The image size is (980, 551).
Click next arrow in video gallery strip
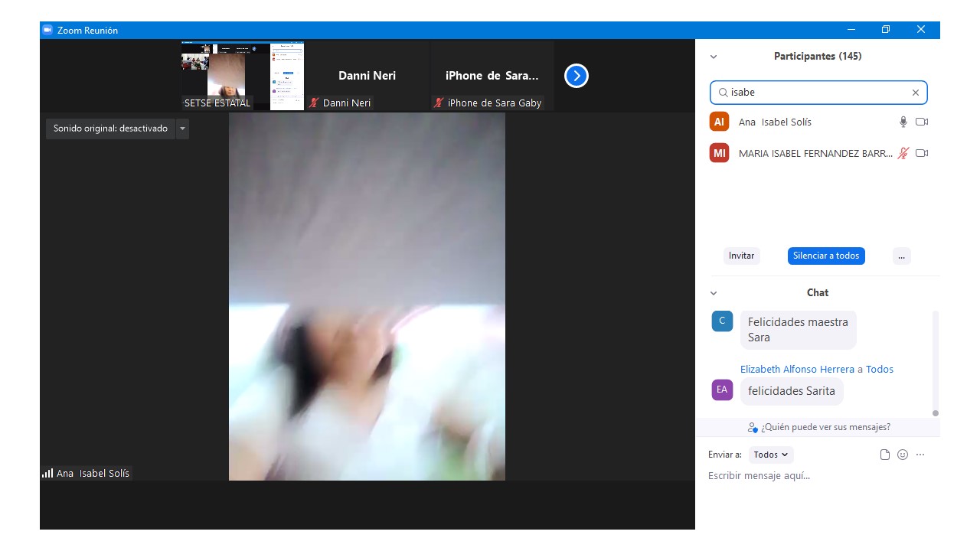576,76
